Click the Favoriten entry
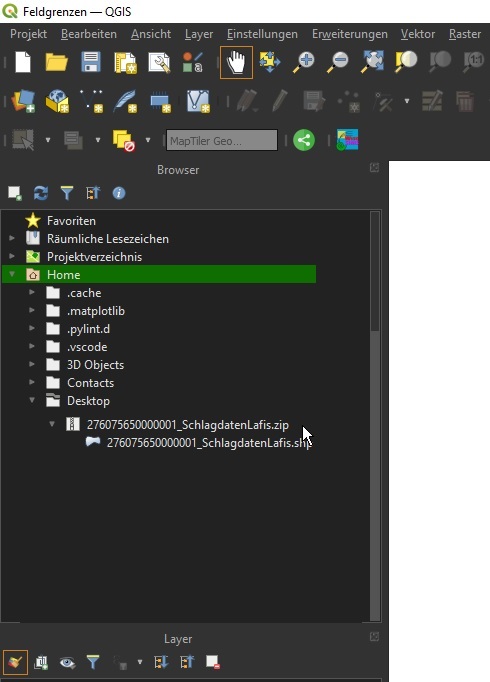The width and height of the screenshot is (490, 682). tap(71, 221)
